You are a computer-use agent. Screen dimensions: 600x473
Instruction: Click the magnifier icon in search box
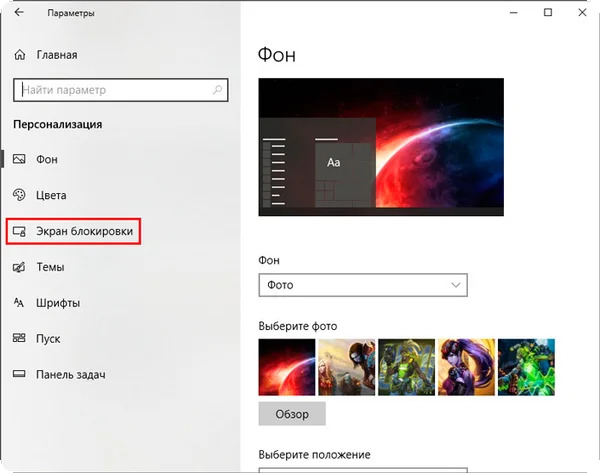click(x=217, y=90)
